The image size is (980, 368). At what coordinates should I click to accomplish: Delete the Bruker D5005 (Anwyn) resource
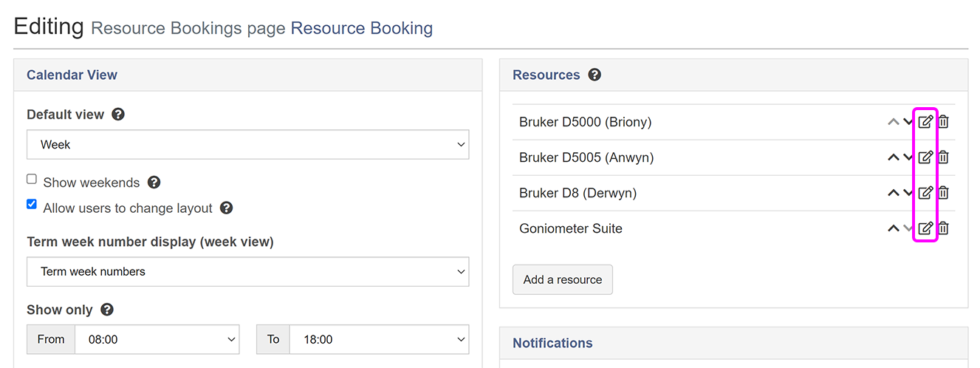tap(943, 157)
